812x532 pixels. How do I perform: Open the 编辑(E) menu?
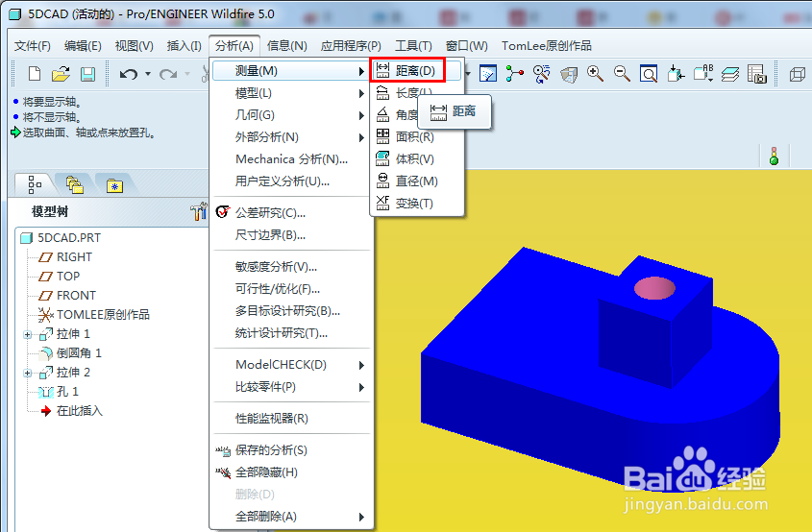[83, 46]
